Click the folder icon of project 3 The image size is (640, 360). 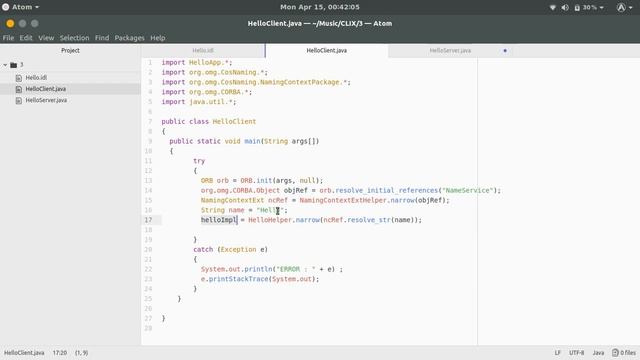13,65
